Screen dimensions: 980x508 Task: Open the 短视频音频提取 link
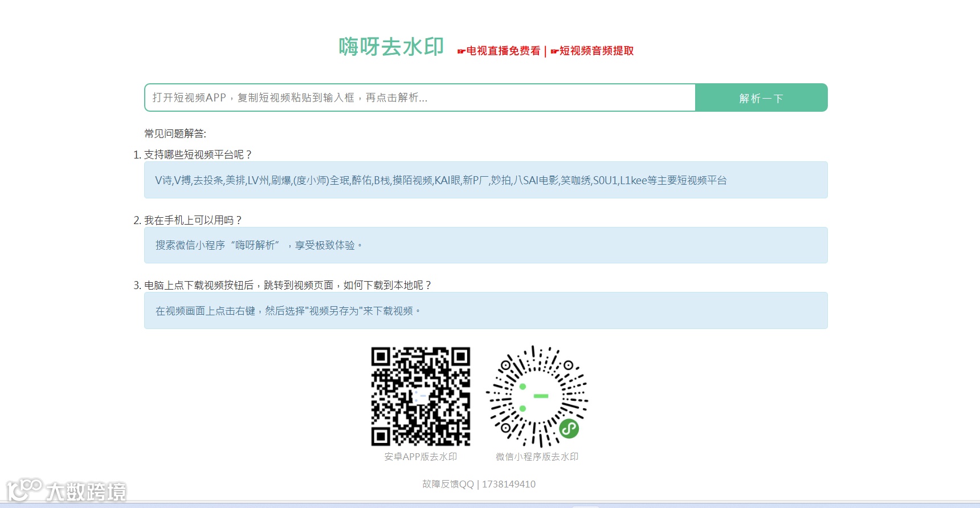[x=592, y=51]
